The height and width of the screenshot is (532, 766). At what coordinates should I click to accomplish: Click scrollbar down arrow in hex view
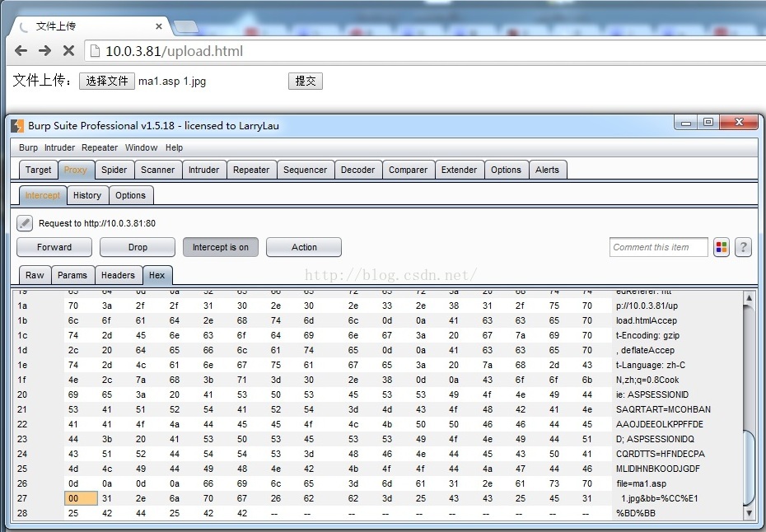749,513
